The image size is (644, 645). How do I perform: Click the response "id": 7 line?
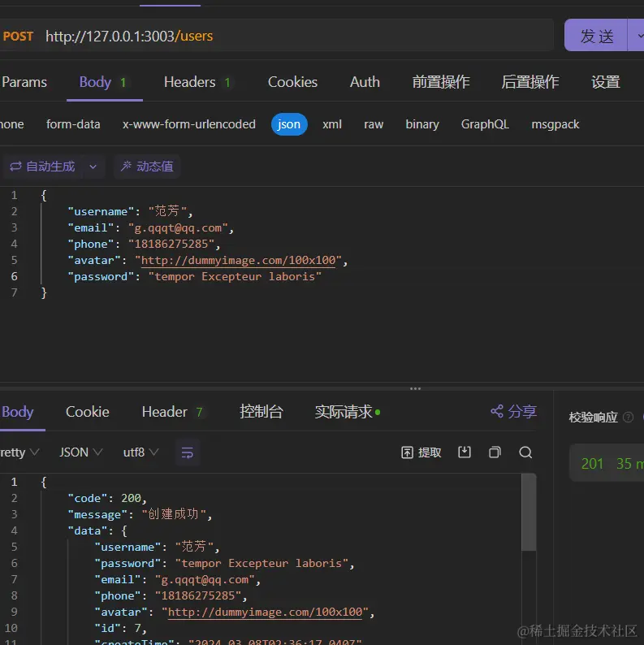tap(120, 628)
